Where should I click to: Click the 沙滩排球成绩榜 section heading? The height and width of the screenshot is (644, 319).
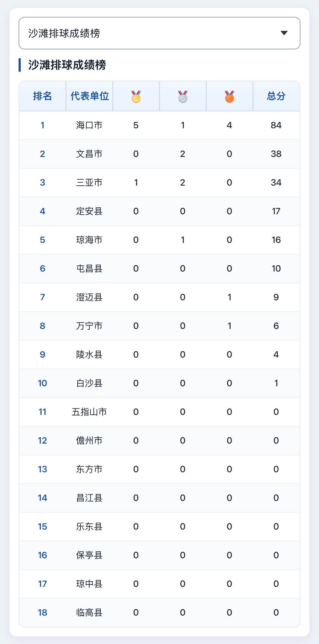(x=67, y=65)
